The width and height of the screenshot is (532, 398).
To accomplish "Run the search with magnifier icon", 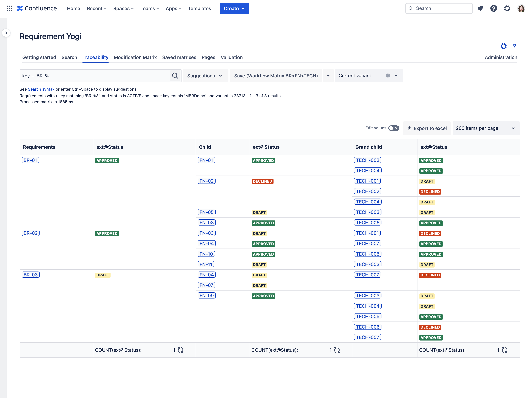I will click(x=175, y=76).
